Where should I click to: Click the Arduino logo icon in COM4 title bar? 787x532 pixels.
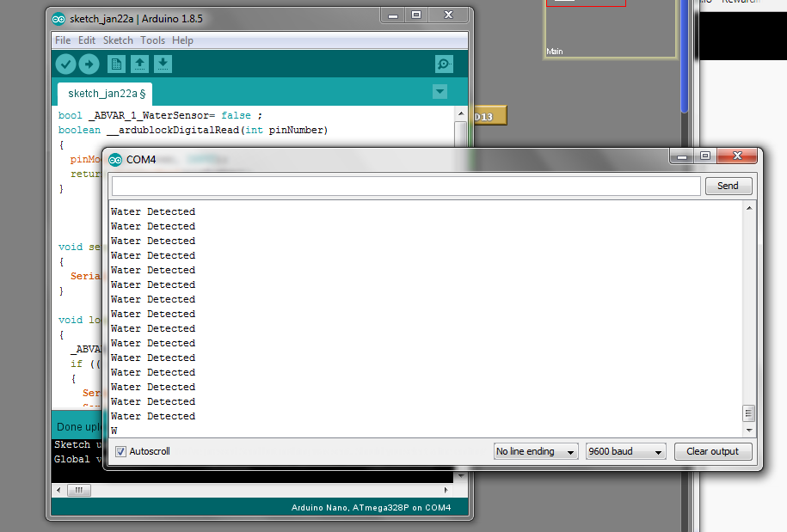[x=115, y=160]
